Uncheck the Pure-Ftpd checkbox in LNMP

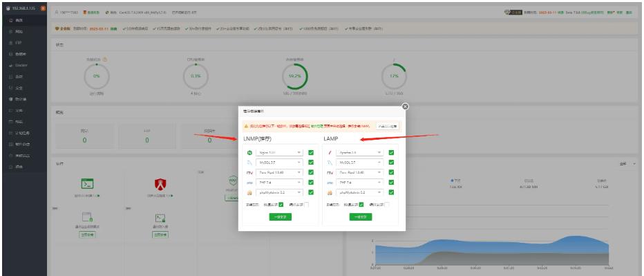[311, 172]
